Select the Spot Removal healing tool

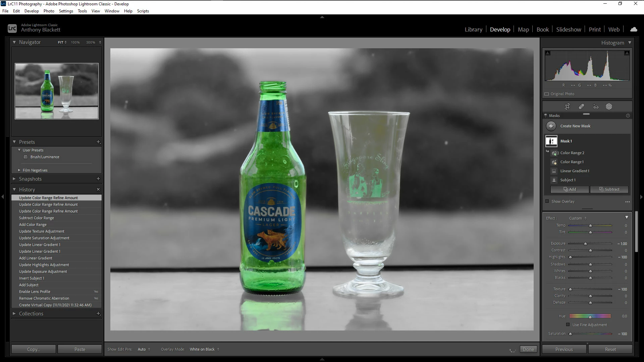(581, 107)
